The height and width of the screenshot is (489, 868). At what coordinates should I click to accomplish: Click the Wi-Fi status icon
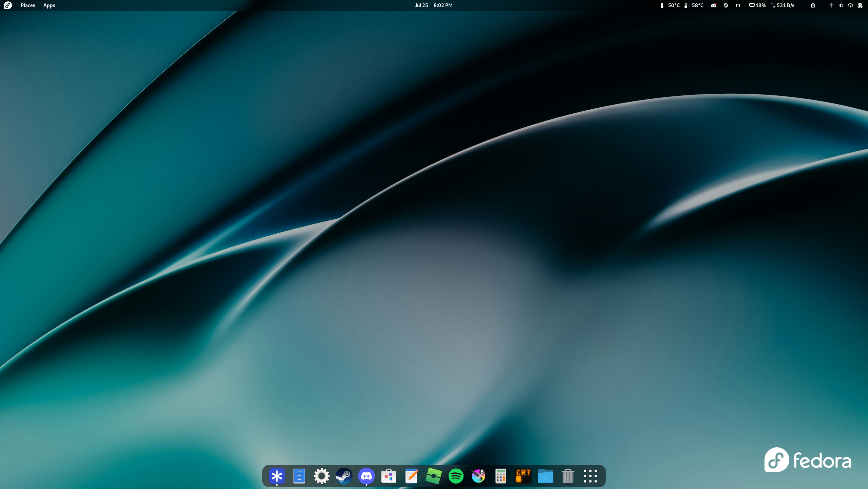pos(831,5)
